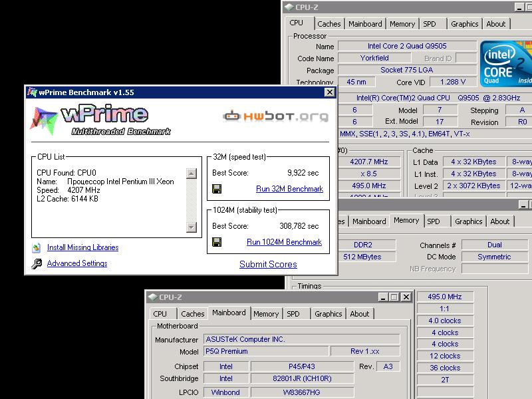Click the Level 2 cache 2 x 3072 KBytes field
This screenshot has height=399, width=532.
[473, 186]
